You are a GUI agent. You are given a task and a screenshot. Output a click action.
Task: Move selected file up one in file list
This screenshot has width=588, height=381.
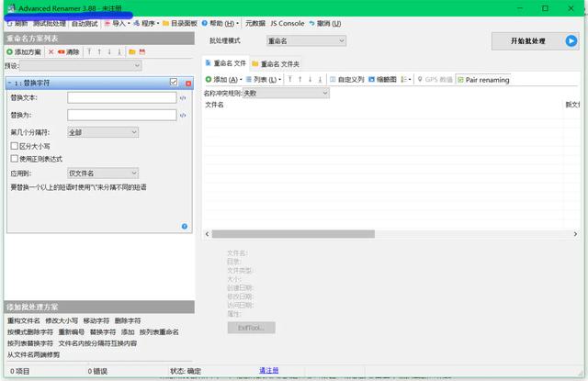300,80
